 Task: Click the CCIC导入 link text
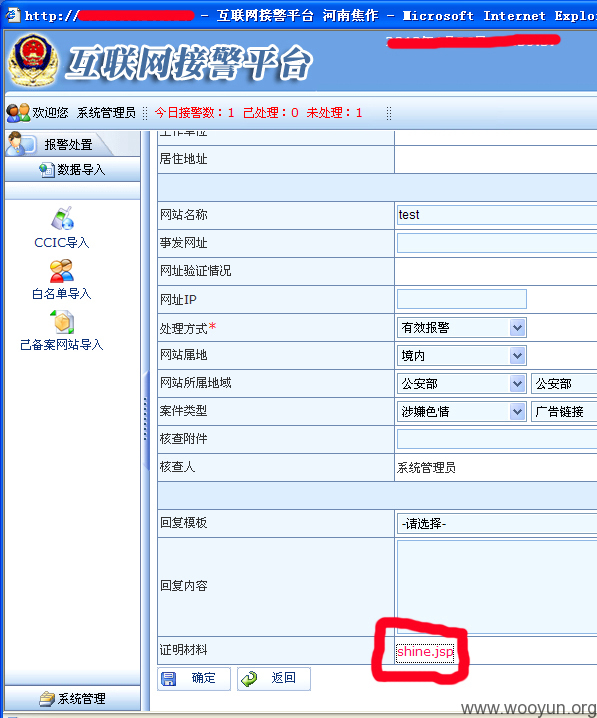click(x=62, y=243)
